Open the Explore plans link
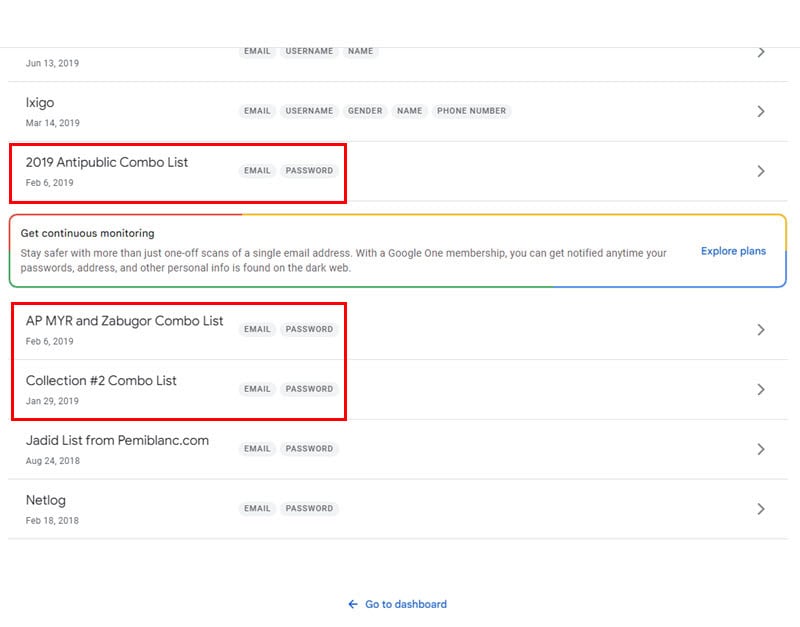The width and height of the screenshot is (800, 627). (733, 251)
